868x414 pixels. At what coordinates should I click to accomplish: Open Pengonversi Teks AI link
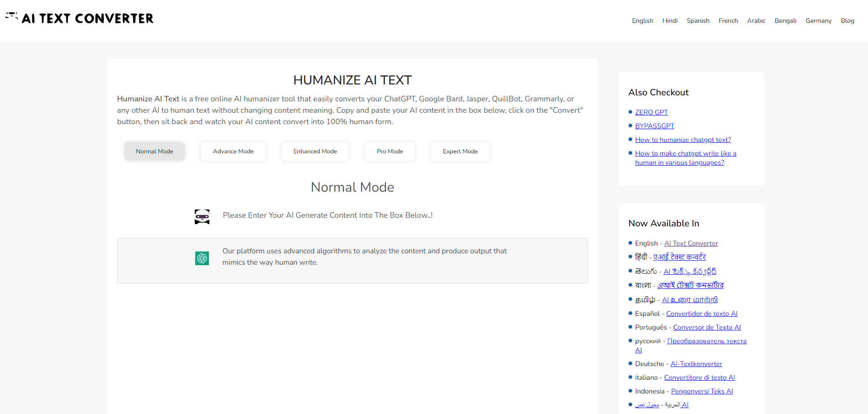[702, 391]
